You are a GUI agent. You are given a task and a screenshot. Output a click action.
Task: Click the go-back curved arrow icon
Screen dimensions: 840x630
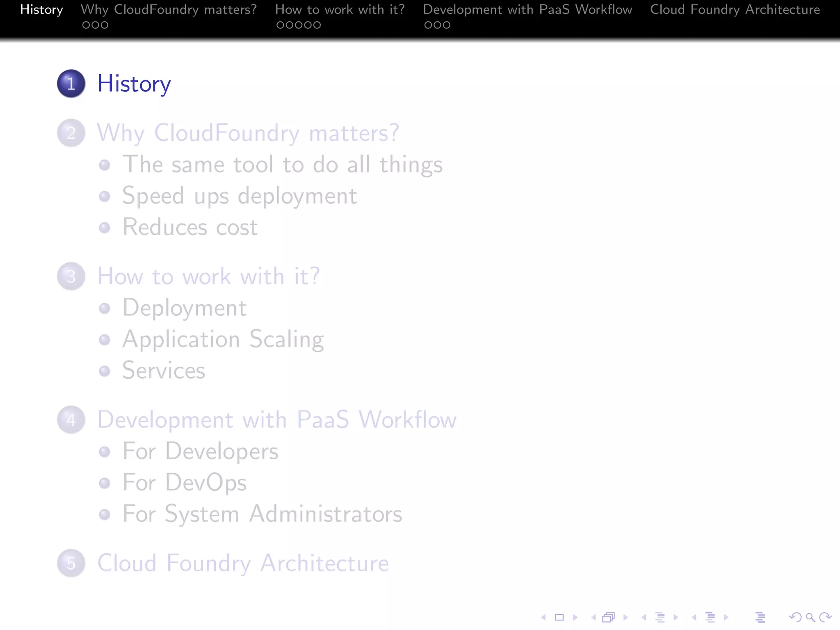click(795, 617)
